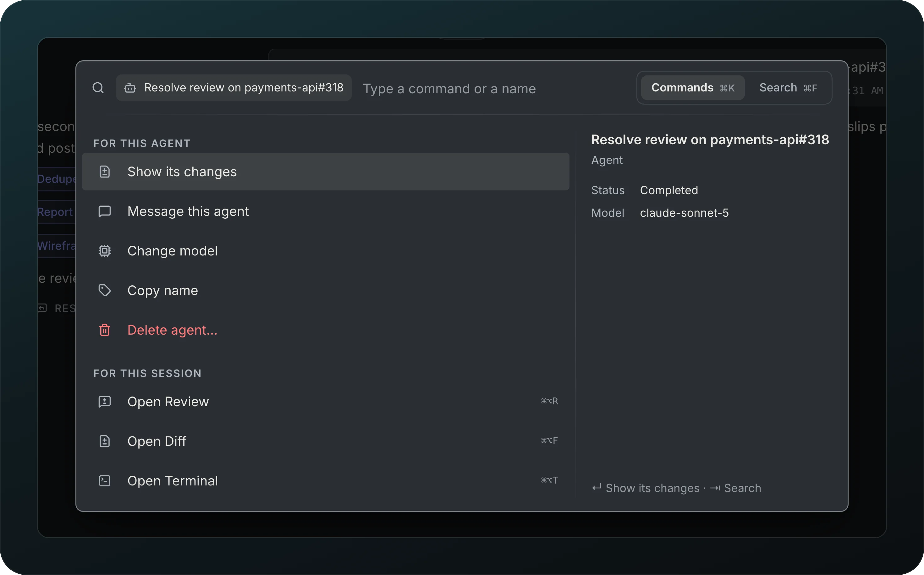Click the Report link in the background window
The height and width of the screenshot is (575, 924).
tap(55, 212)
